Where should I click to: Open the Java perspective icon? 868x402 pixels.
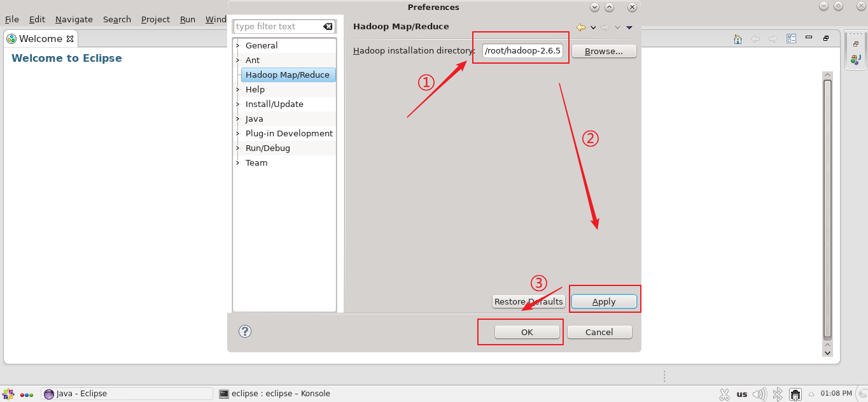856,59
